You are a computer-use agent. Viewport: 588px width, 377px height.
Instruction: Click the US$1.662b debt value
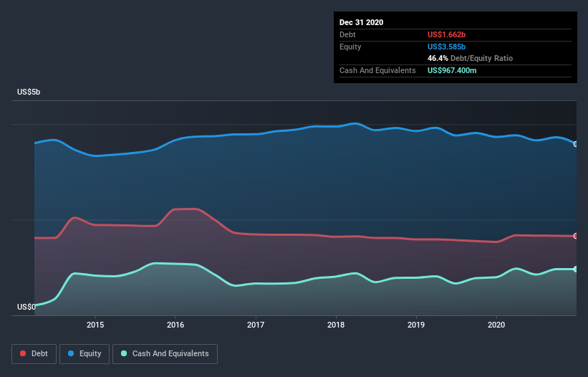tap(446, 34)
